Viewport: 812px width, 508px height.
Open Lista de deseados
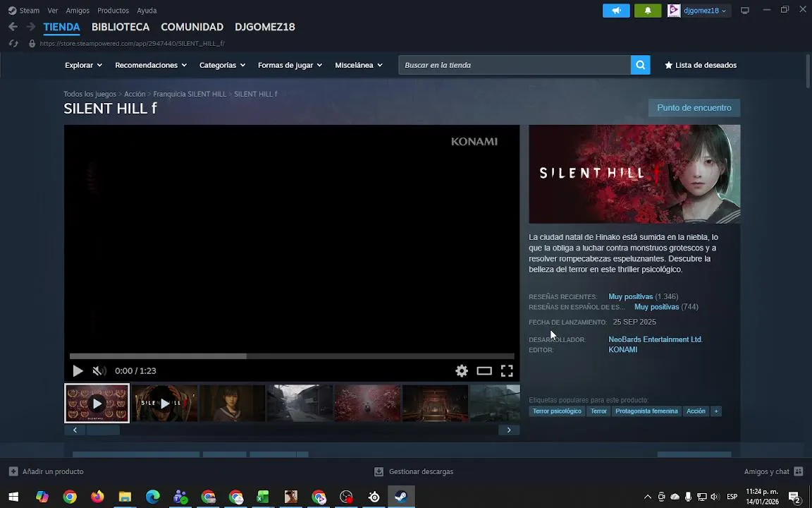point(701,65)
